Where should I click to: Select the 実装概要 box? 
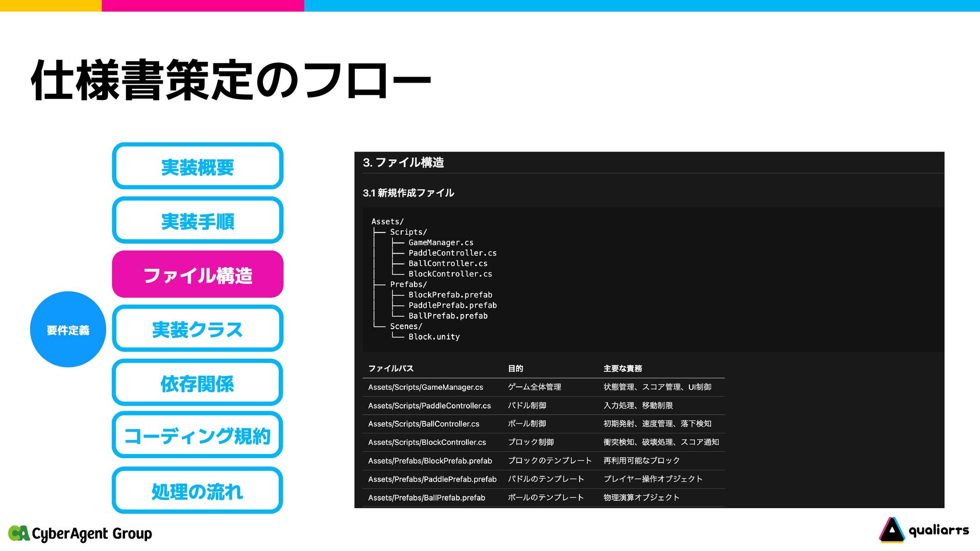coord(198,166)
